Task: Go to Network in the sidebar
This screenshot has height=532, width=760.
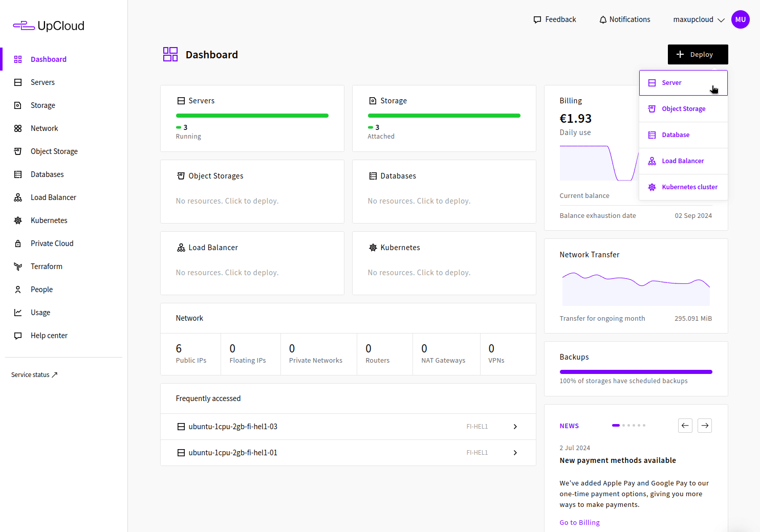Action: (x=63, y=128)
